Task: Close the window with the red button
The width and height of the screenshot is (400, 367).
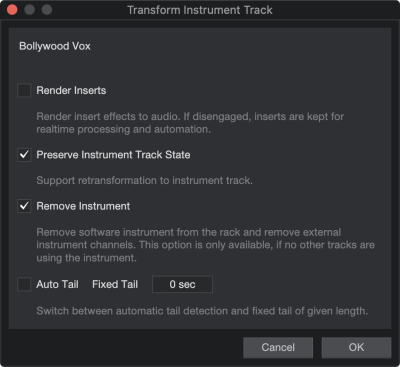Action: 12,10
